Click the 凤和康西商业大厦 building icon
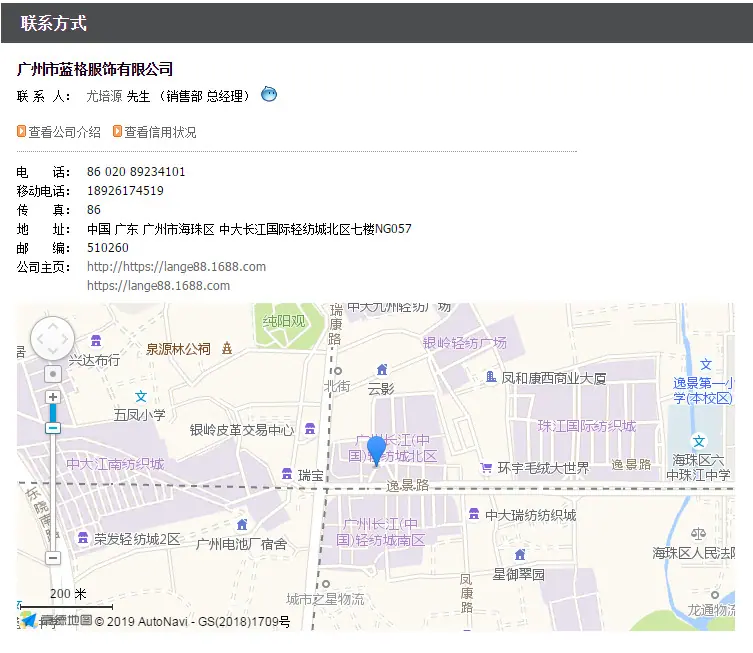The width and height of the screenshot is (753, 653). (491, 377)
